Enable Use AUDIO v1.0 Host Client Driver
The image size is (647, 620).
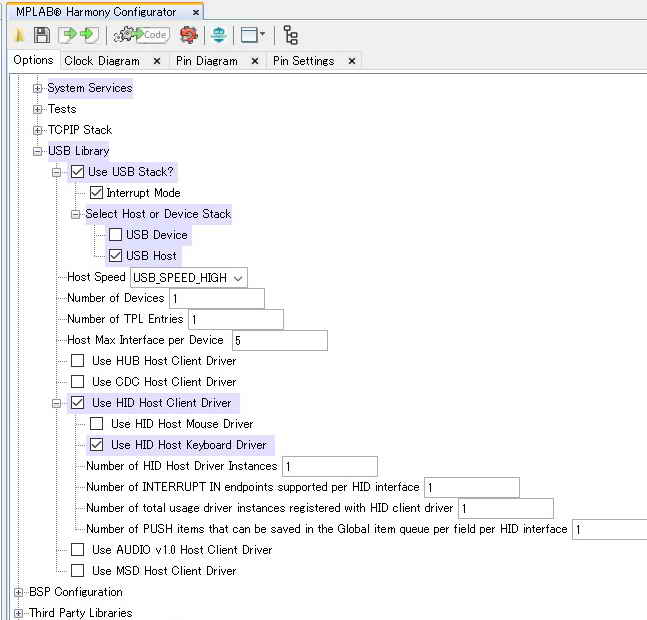point(77,549)
